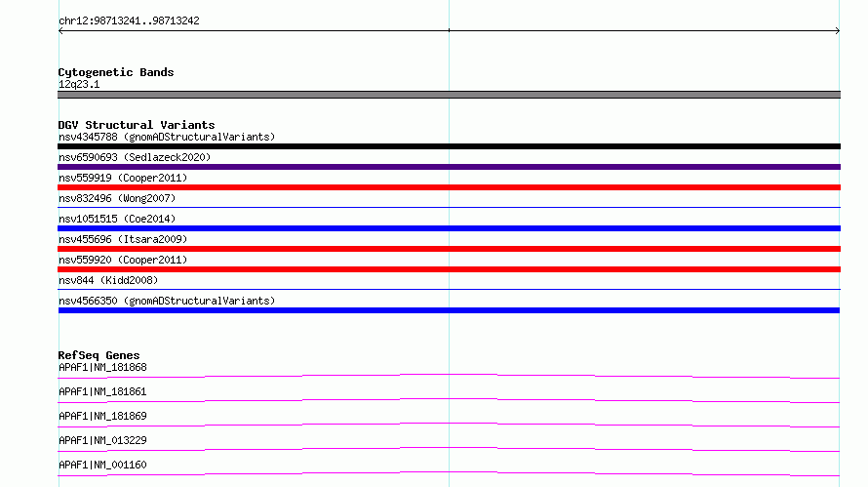Click the thin blue nsv844 variant line

[449, 289]
